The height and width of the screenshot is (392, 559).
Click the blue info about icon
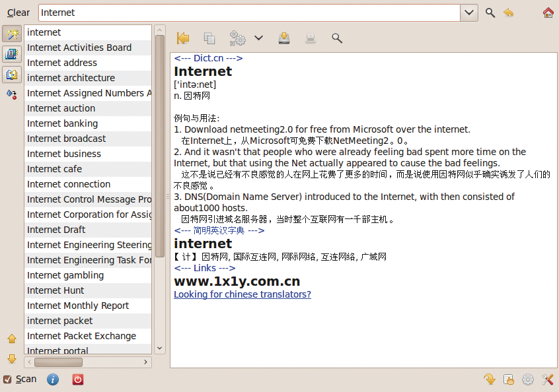click(53, 379)
